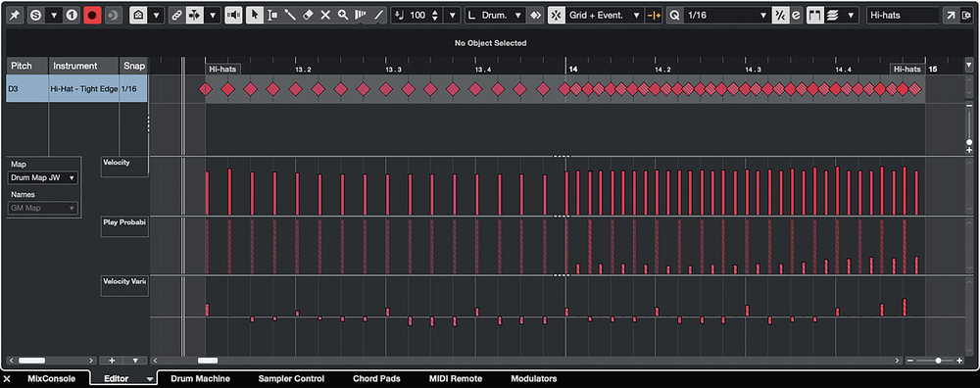
Task: Select the Mute tool with X icon
Action: coord(325,15)
